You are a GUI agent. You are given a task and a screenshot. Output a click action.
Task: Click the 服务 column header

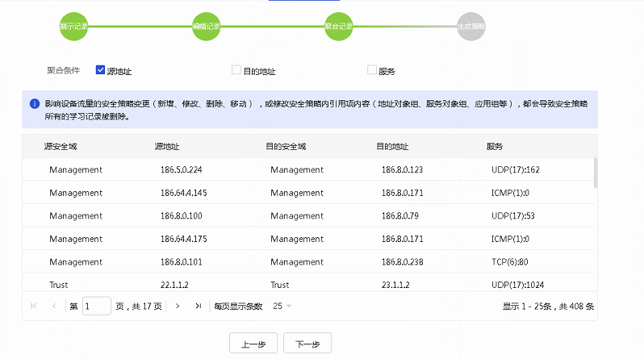tap(495, 147)
